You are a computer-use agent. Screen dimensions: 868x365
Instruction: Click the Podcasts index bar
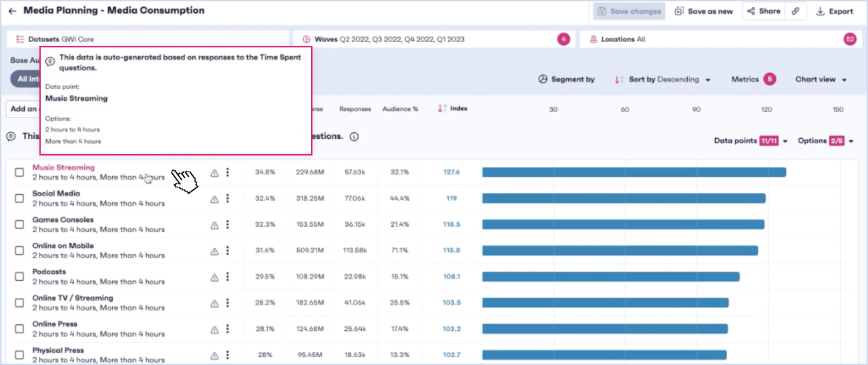click(610, 276)
